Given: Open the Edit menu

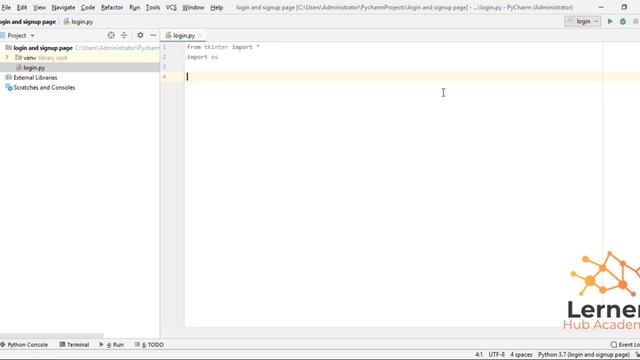Looking at the screenshot, I should click(22, 7).
